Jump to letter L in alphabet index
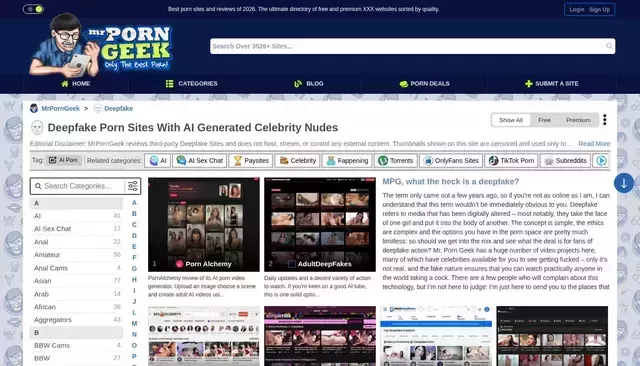Screen dimensions: 640x366 134,313
